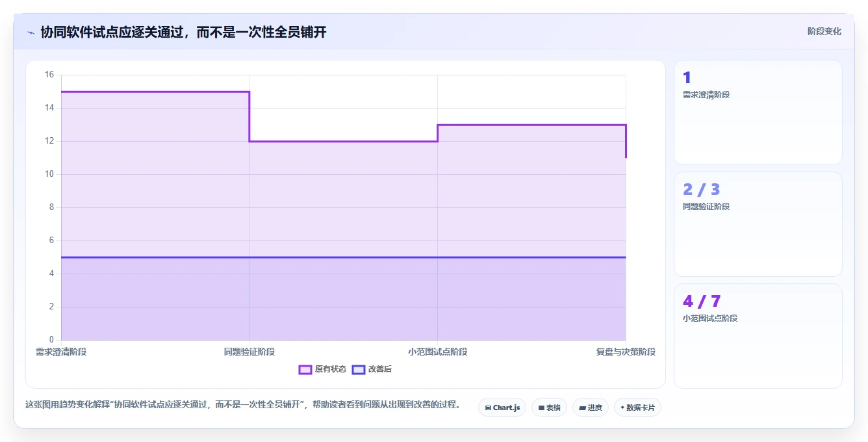Click the y-axis value 16
868x442 pixels.
[49, 75]
